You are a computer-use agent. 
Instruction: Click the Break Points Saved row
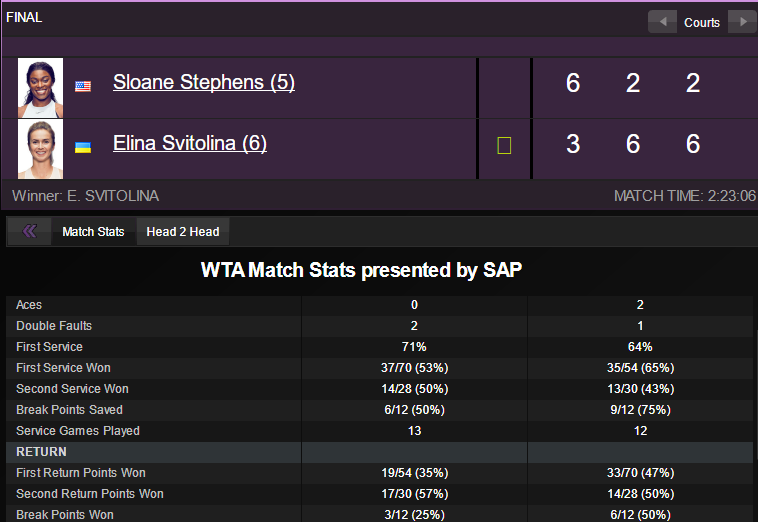click(x=69, y=410)
